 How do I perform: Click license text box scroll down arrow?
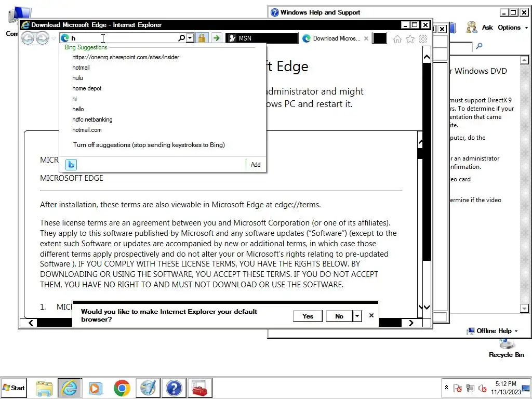point(420,307)
